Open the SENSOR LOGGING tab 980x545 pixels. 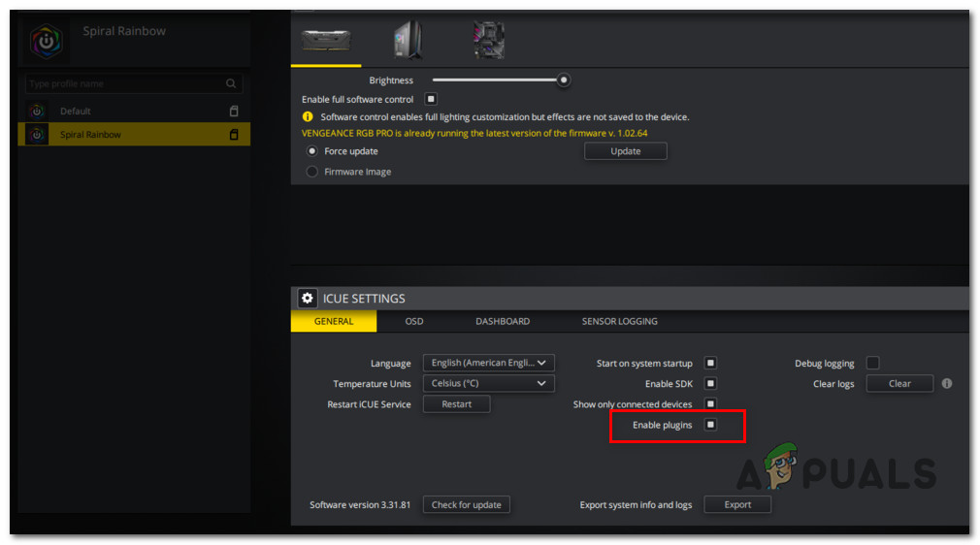pyautogui.click(x=619, y=321)
